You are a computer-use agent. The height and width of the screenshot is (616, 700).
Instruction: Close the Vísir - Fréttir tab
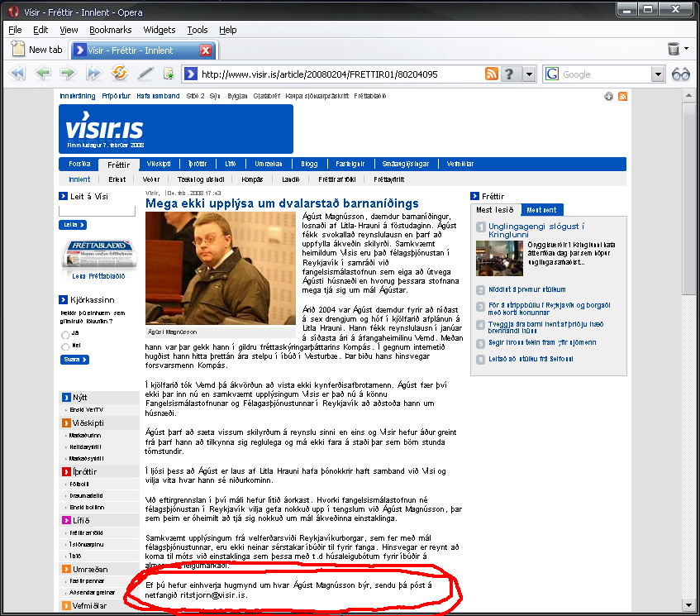pyautogui.click(x=206, y=50)
